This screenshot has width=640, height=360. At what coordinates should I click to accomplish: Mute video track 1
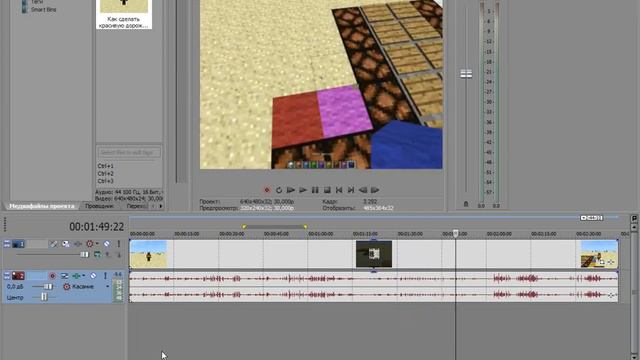[107, 244]
